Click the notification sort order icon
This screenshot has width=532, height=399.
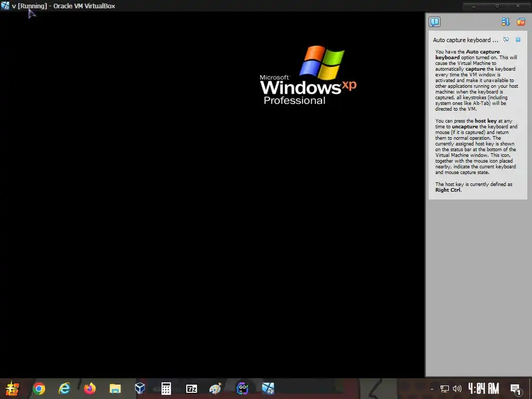506,22
